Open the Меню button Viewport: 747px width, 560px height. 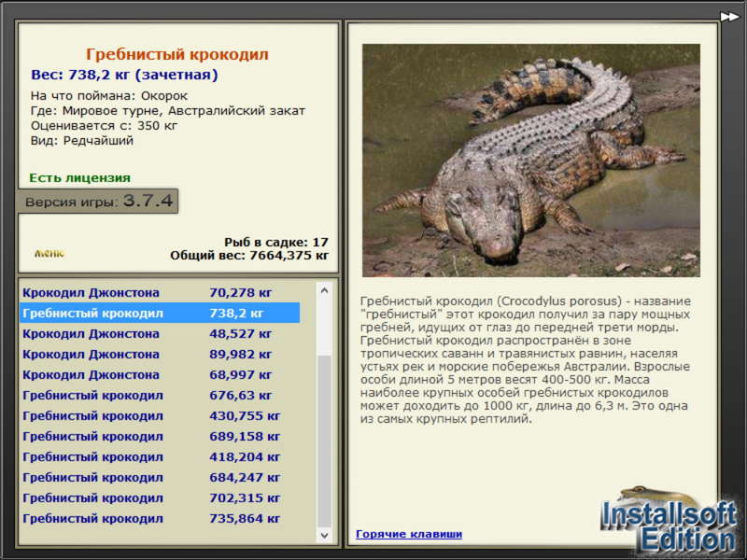click(49, 253)
